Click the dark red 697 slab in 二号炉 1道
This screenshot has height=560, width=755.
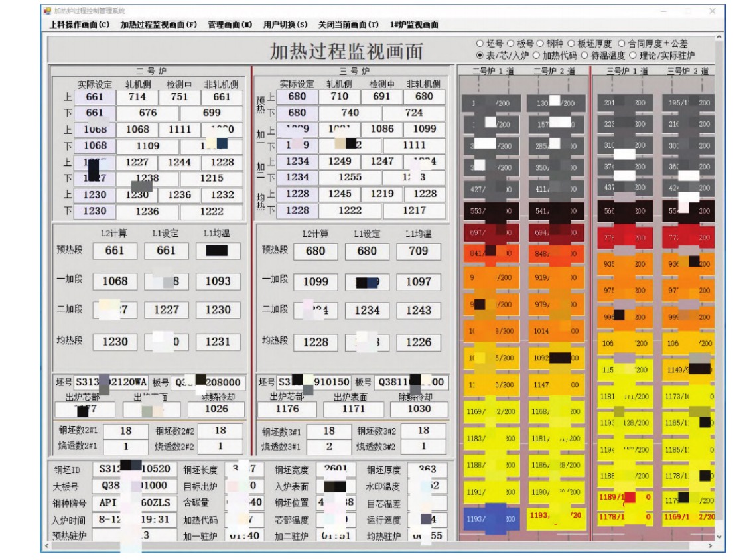[491, 233]
